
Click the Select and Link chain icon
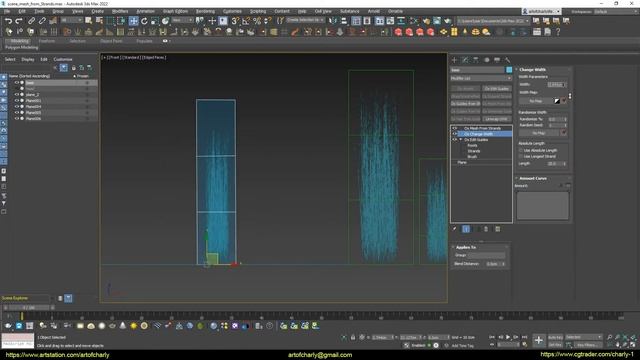[x=31, y=21]
